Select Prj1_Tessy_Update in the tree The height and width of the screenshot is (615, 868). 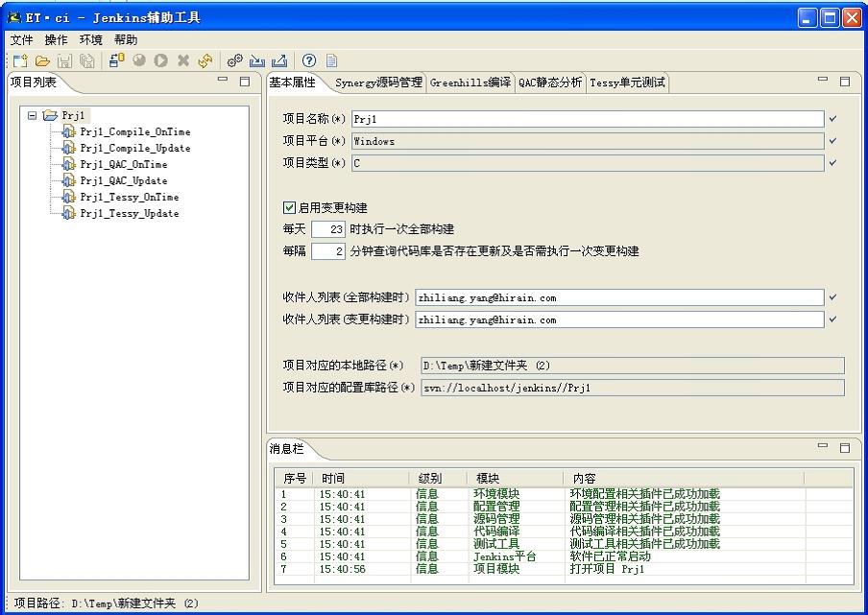tap(130, 214)
